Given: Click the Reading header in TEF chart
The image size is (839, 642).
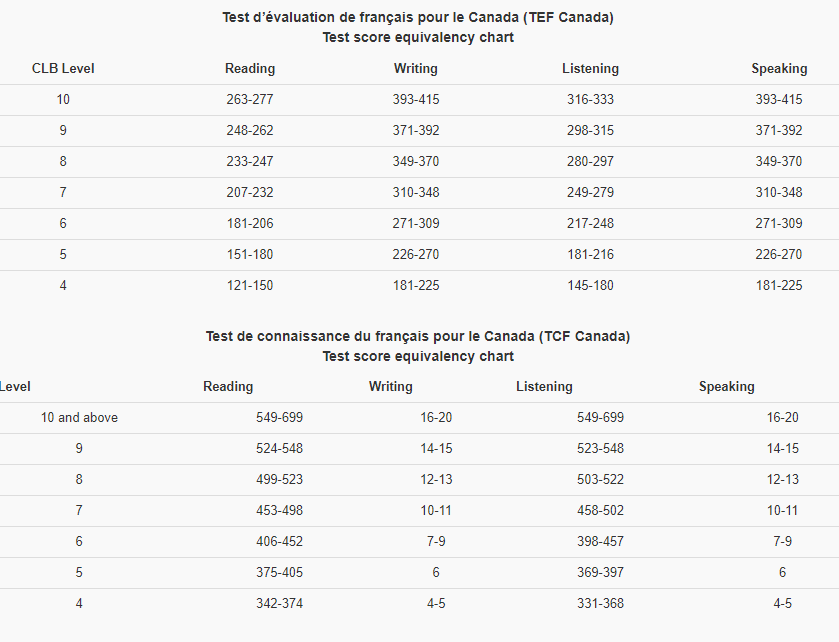Looking at the screenshot, I should [x=250, y=69].
